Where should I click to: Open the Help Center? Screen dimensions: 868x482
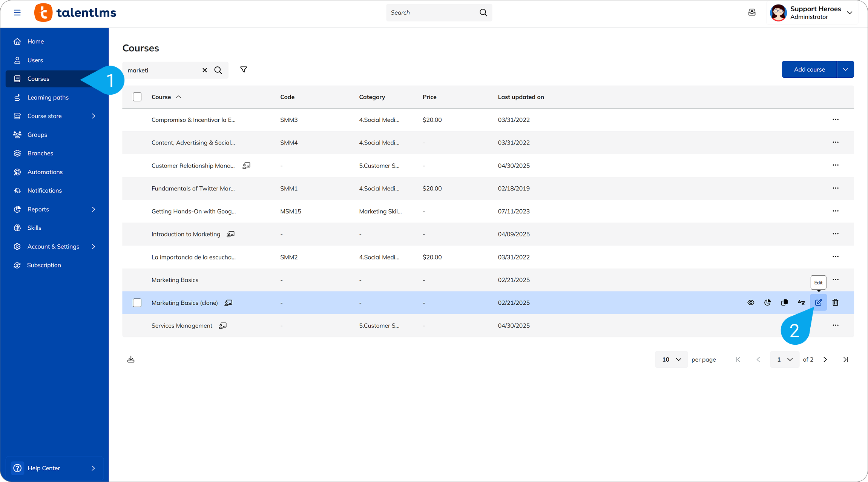click(44, 468)
